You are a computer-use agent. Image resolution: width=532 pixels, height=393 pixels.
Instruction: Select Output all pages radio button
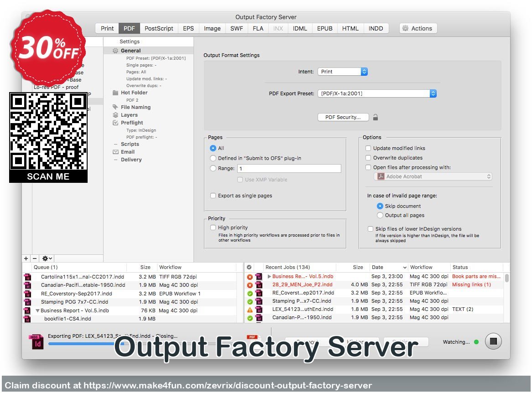point(380,215)
